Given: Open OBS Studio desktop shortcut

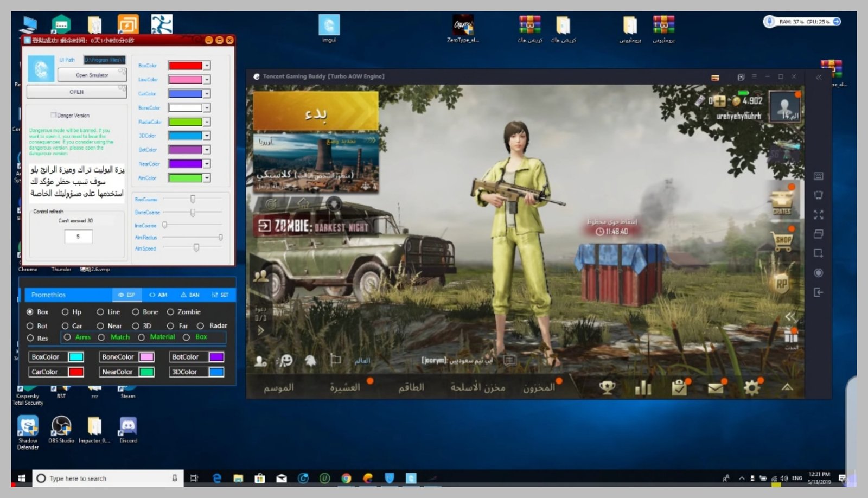Looking at the screenshot, I should coord(61,430).
